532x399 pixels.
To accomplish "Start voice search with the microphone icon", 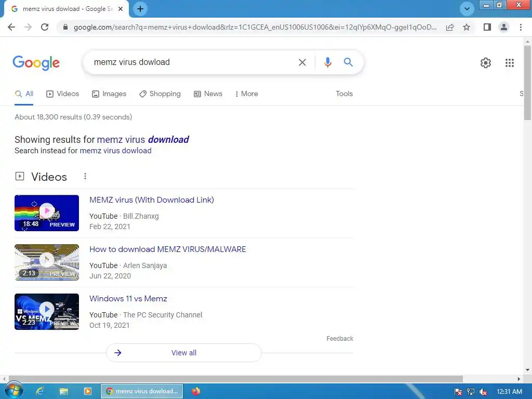I will click(x=327, y=62).
